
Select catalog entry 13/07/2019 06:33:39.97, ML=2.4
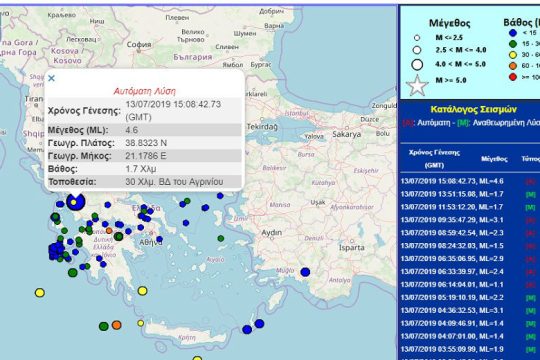[x=452, y=272]
